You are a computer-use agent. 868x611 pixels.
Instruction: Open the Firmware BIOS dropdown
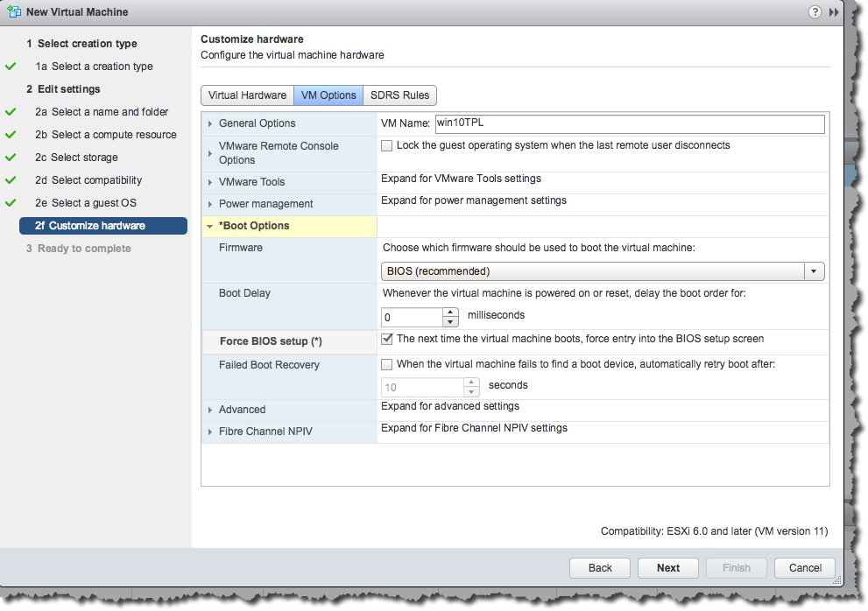point(814,271)
